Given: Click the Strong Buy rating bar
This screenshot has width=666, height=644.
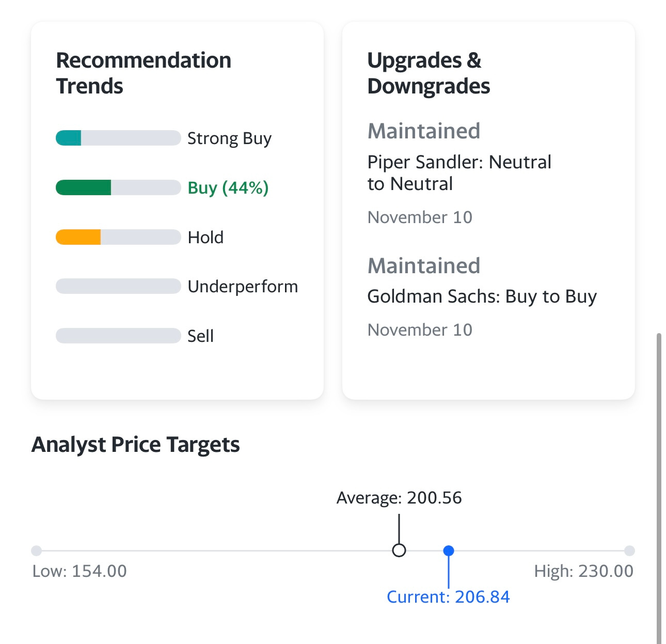Looking at the screenshot, I should (x=117, y=138).
